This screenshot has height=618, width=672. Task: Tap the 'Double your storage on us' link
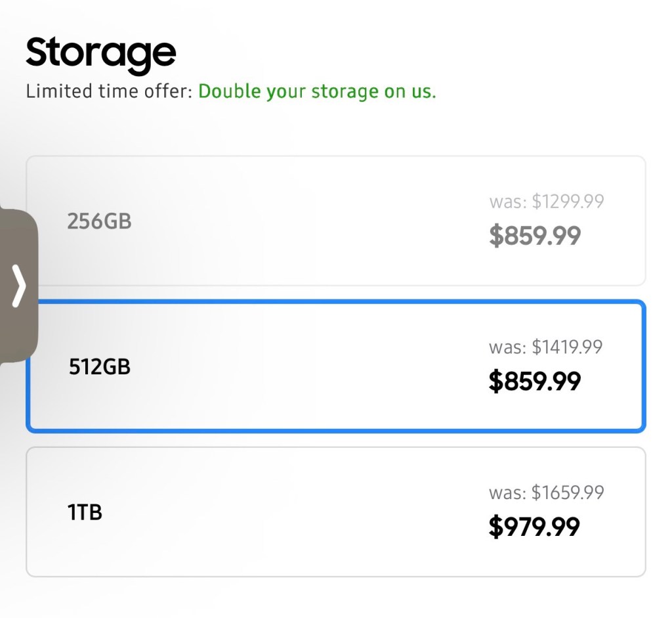click(x=317, y=91)
